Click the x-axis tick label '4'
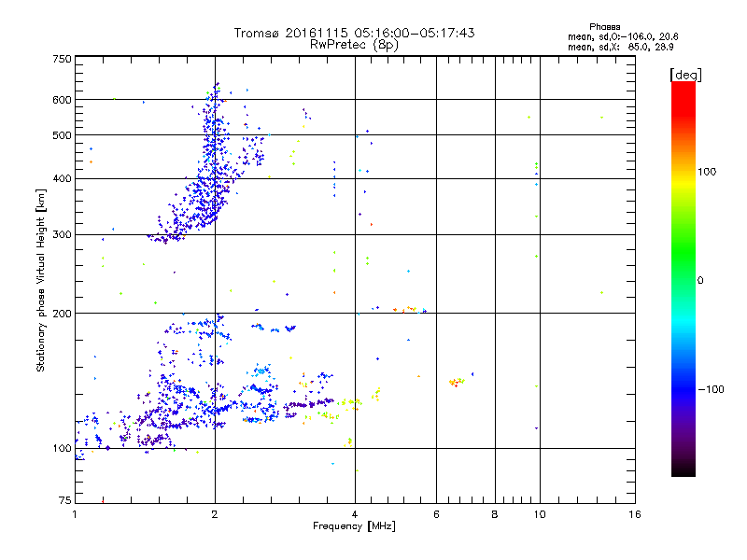747x560 pixels. point(355,514)
